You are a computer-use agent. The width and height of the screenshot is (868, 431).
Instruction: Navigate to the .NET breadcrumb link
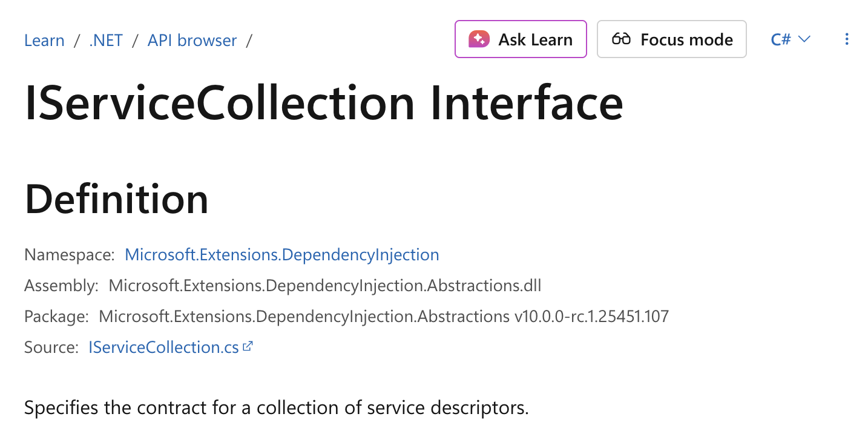[106, 40]
